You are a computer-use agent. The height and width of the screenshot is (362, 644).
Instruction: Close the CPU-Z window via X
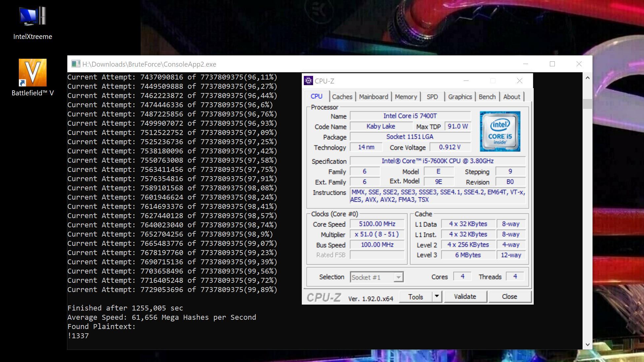(x=519, y=81)
